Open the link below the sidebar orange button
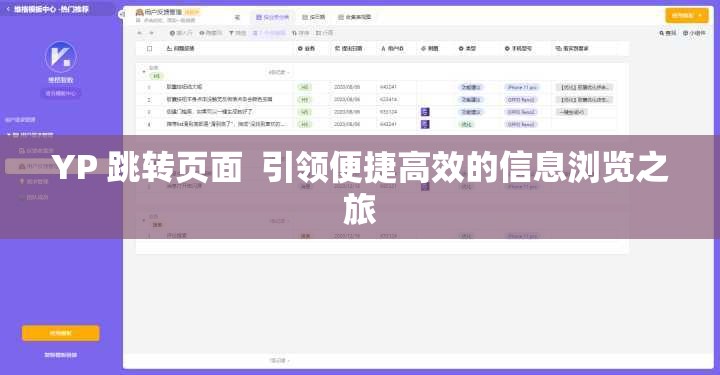The height and width of the screenshot is (375, 720). point(61,355)
